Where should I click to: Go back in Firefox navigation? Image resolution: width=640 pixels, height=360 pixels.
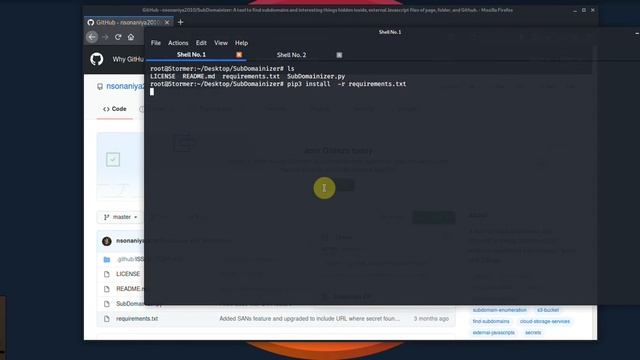(92, 37)
